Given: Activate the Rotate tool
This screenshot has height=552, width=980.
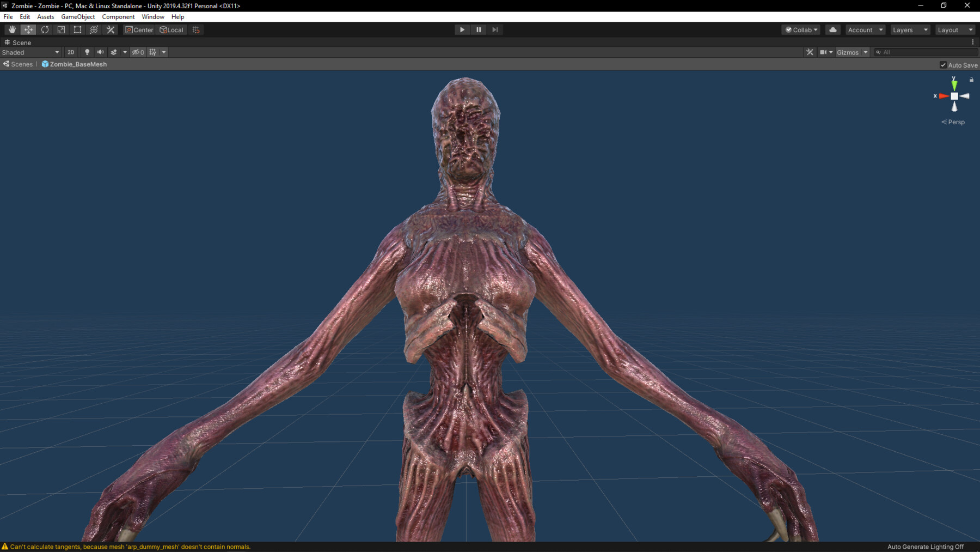Looking at the screenshot, I should click(x=45, y=29).
